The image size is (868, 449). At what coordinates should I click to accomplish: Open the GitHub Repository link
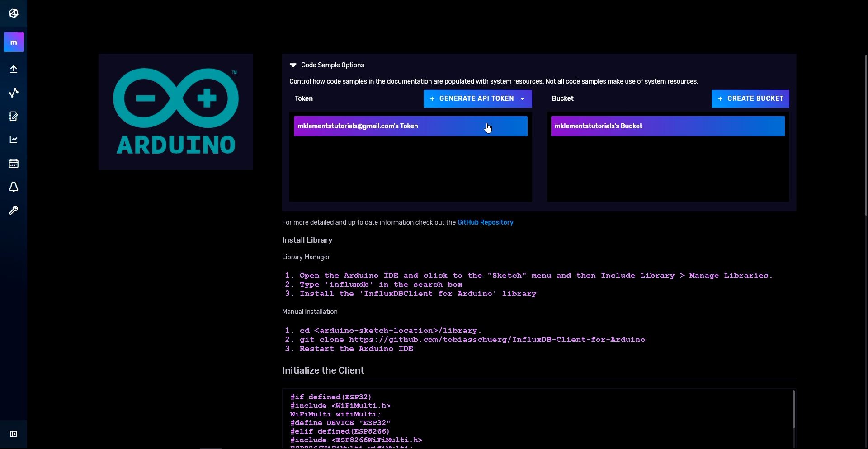485,222
